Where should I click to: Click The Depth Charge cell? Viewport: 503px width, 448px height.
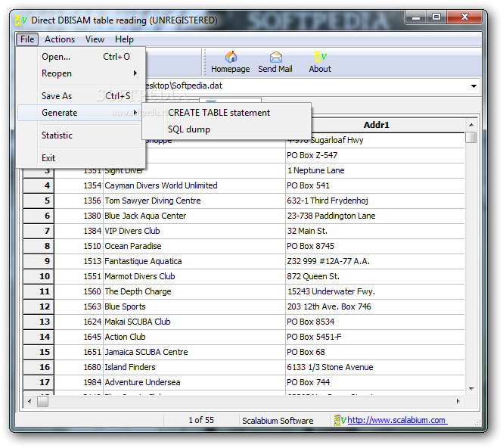[194, 291]
